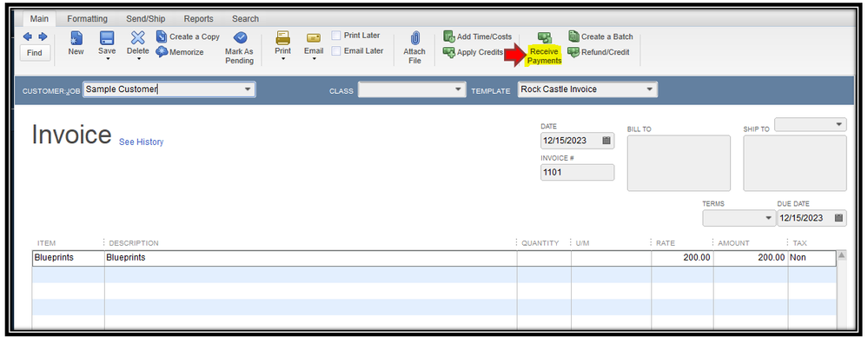The height and width of the screenshot is (337, 868).
Task: Go to previous invoice with left arrow
Action: click(x=27, y=36)
